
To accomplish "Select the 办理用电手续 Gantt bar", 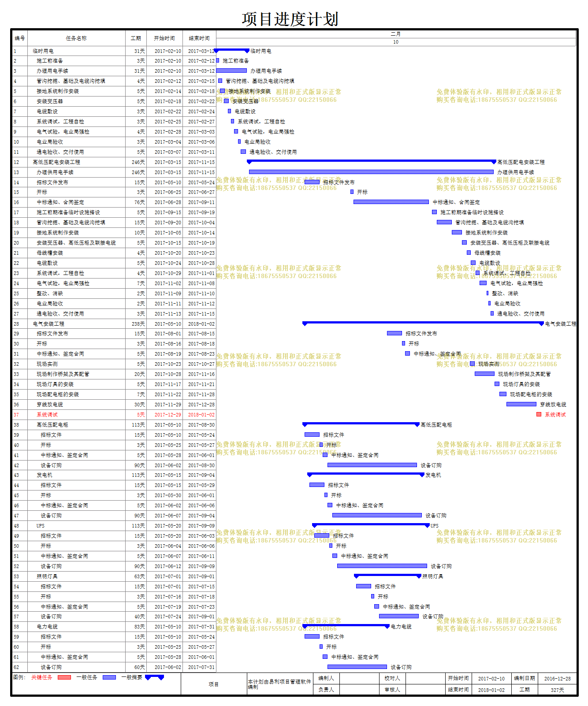I will pos(231,71).
